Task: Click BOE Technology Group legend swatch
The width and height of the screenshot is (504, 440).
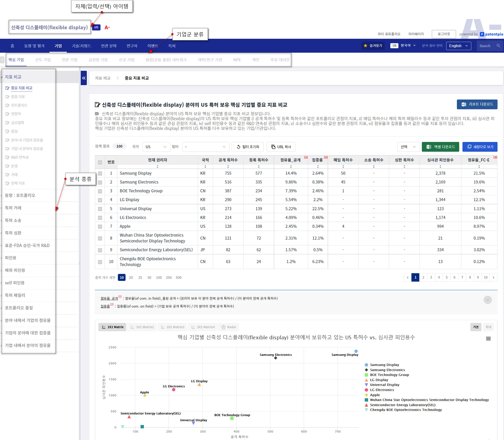Action: pos(366,375)
